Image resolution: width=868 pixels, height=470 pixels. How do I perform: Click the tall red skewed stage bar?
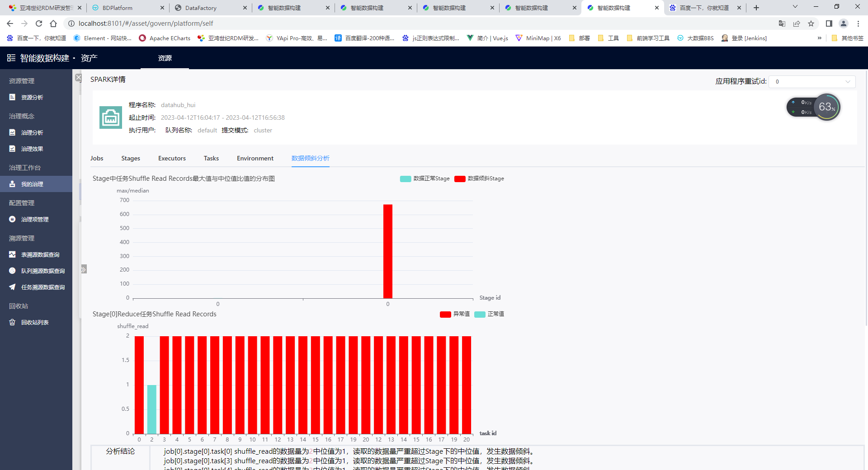(388, 251)
